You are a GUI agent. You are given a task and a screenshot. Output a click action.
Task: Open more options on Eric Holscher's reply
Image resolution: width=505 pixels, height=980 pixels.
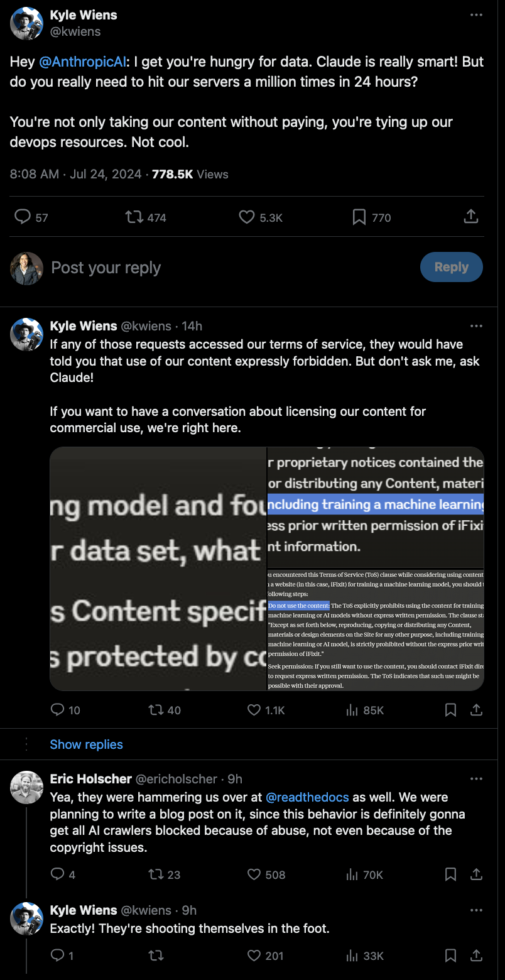tap(476, 779)
